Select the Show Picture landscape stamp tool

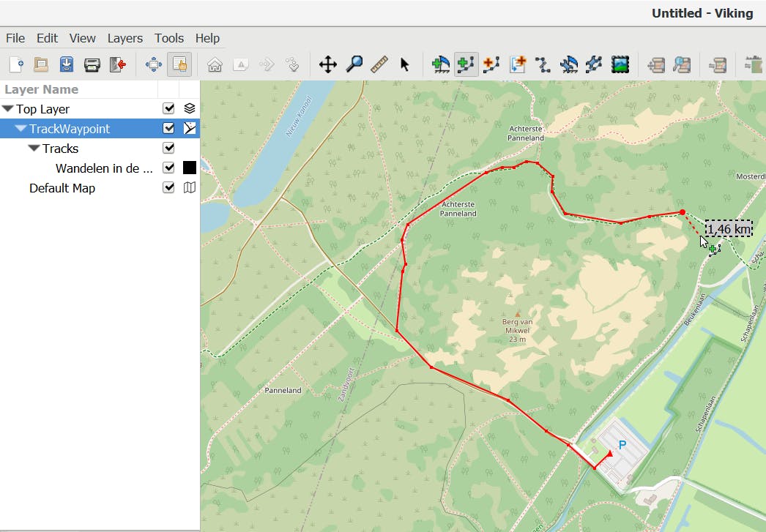620,64
